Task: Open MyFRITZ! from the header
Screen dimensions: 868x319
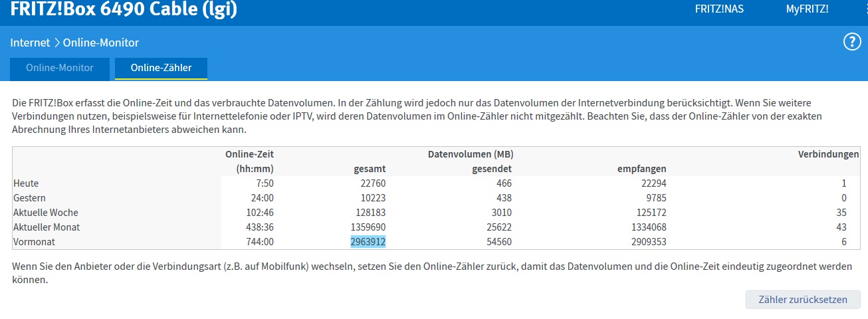Action: click(807, 9)
